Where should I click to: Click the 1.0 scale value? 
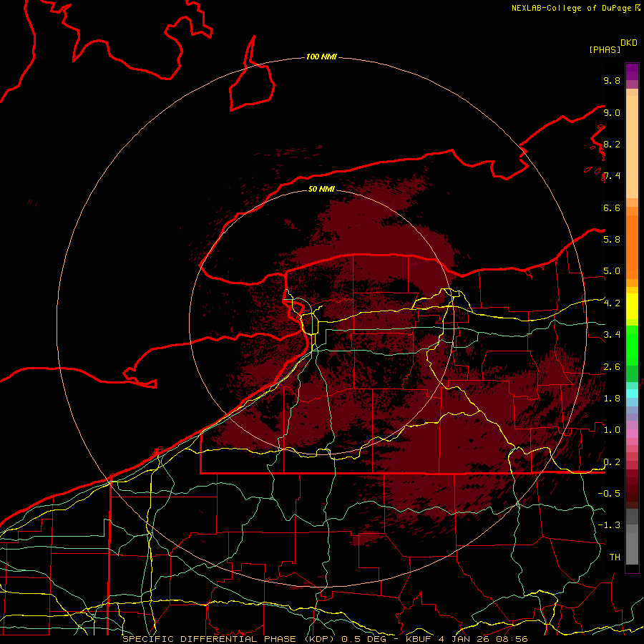pos(612,430)
